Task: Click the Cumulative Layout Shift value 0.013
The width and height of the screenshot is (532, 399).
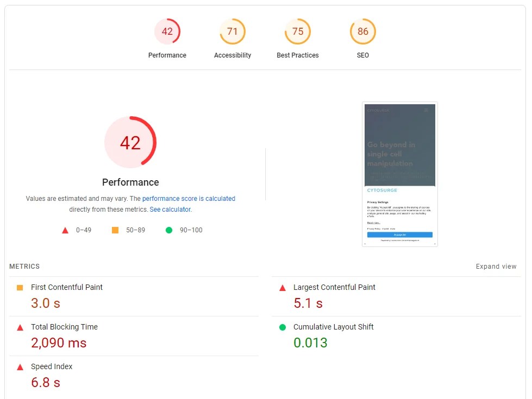Action: (310, 343)
